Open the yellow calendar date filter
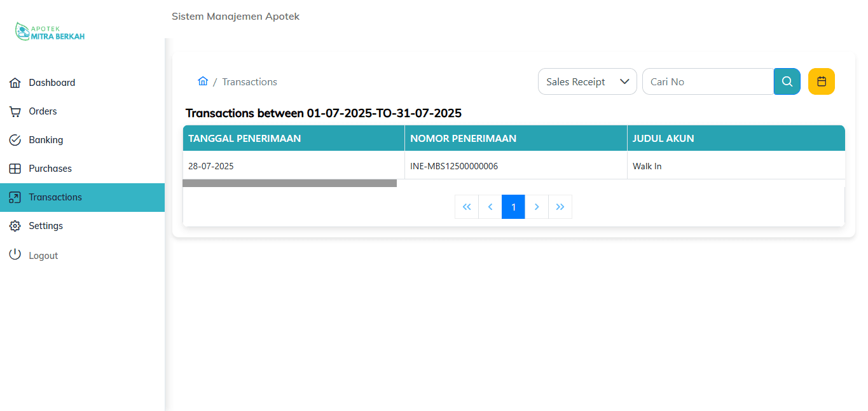The height and width of the screenshot is (411, 868). click(821, 81)
